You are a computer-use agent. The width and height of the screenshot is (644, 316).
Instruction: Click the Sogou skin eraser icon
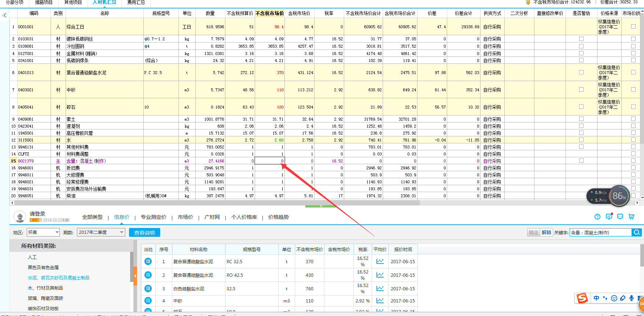(623, 298)
